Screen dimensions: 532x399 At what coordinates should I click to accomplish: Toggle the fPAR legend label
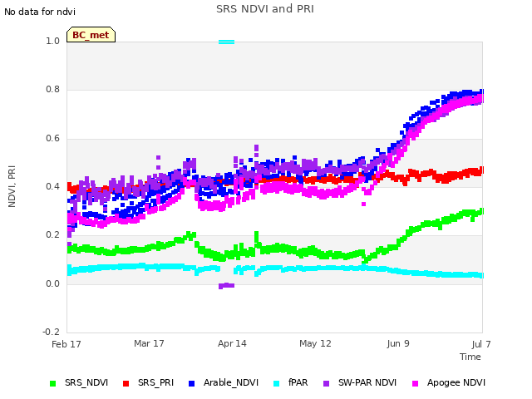click(298, 382)
